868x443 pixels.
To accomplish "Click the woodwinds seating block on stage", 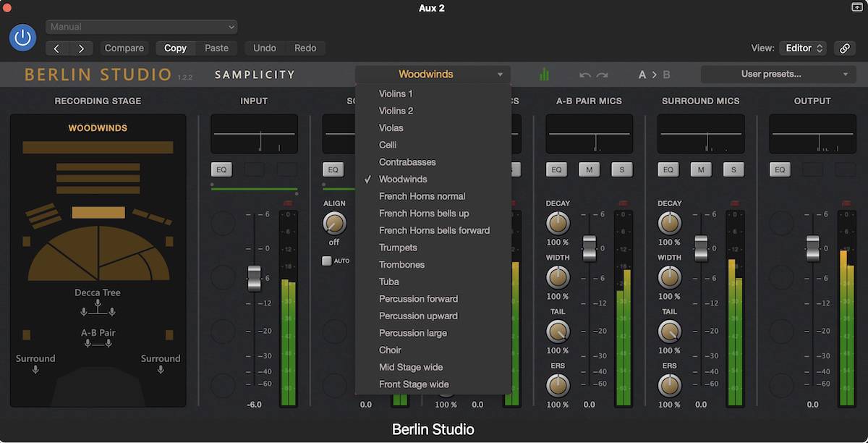I will tap(98, 213).
